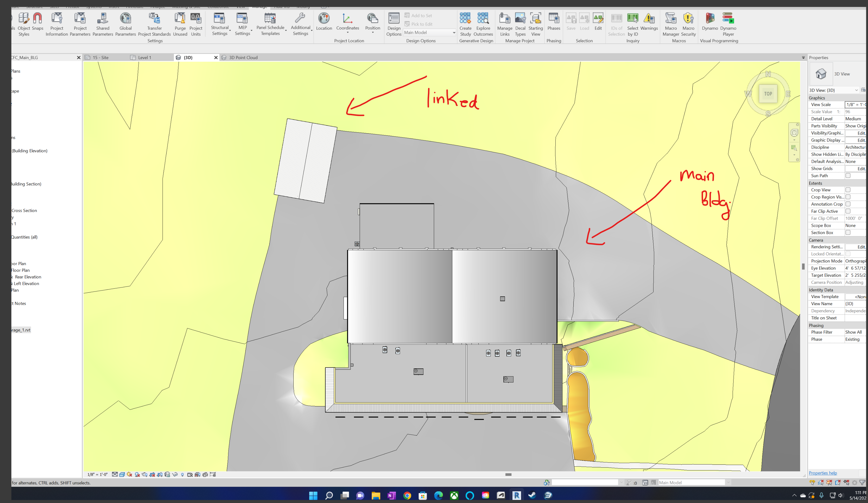Open Chrome from the Windows taskbar
This screenshot has height=503, width=868.
[407, 495]
